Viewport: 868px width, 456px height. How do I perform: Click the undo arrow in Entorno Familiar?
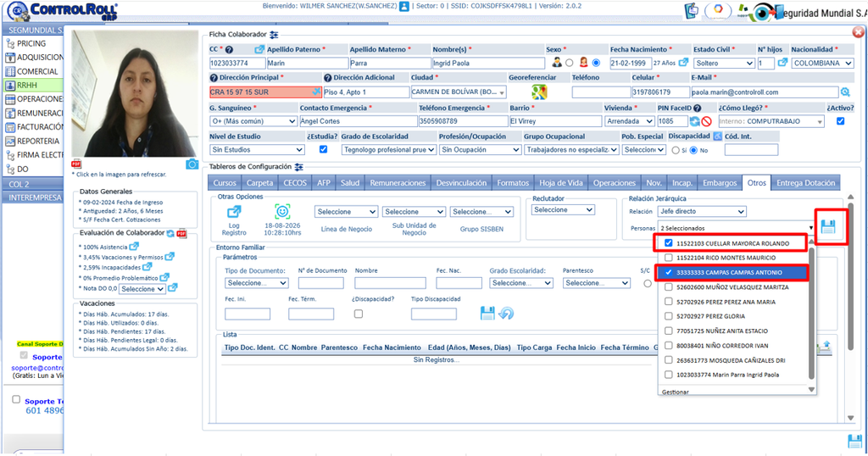coord(506,314)
